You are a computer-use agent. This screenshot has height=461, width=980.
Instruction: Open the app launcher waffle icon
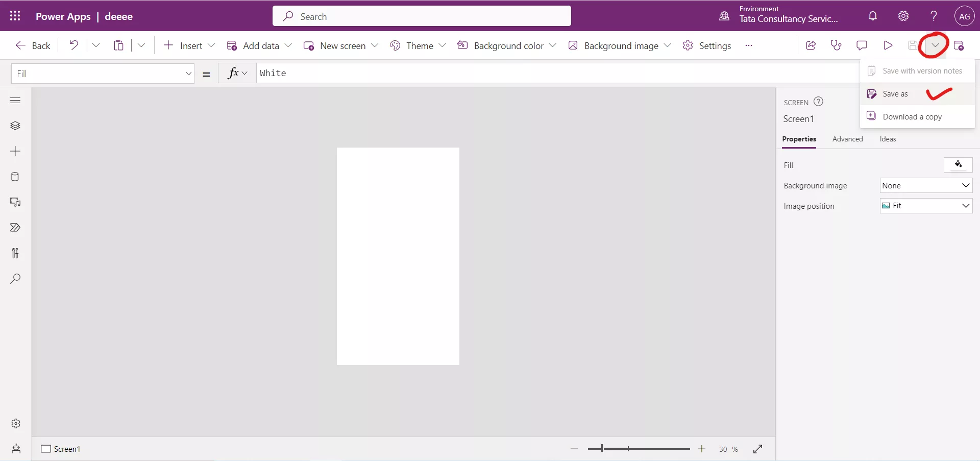(x=15, y=16)
